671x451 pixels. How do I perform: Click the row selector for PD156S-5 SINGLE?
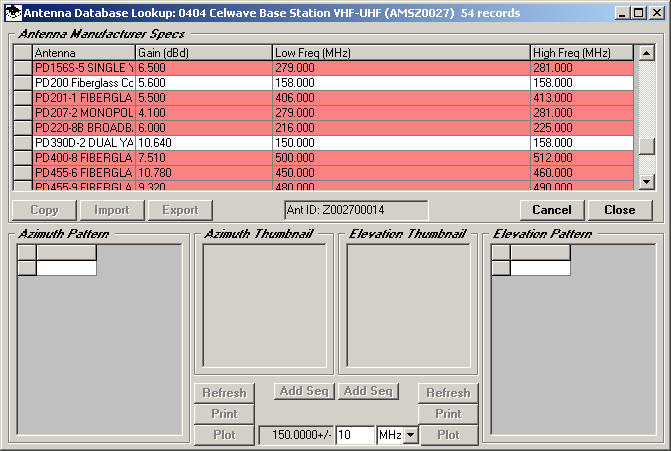click(23, 68)
